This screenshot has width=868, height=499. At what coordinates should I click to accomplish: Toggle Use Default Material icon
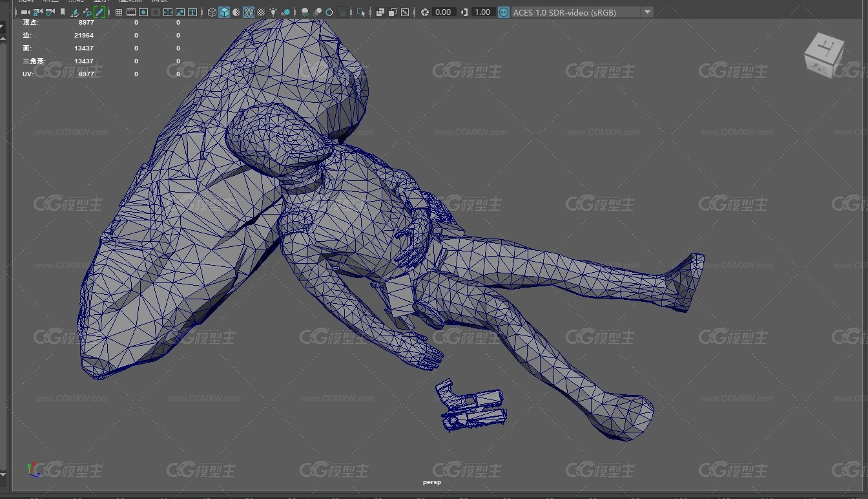[x=236, y=12]
